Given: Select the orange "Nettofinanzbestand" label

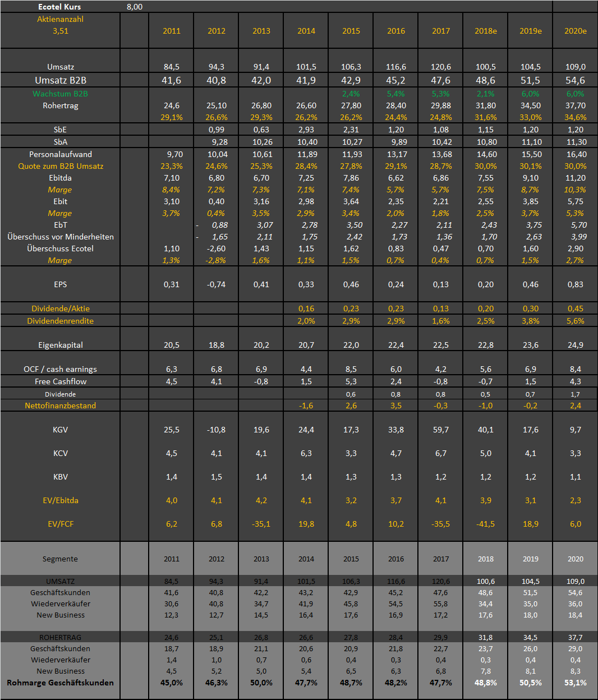Looking at the screenshot, I should [60, 406].
